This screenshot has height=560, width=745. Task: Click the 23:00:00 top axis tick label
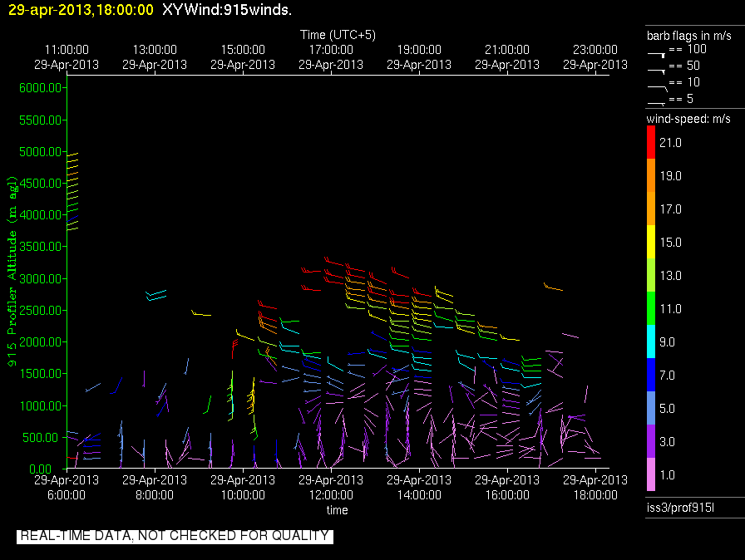(595, 50)
